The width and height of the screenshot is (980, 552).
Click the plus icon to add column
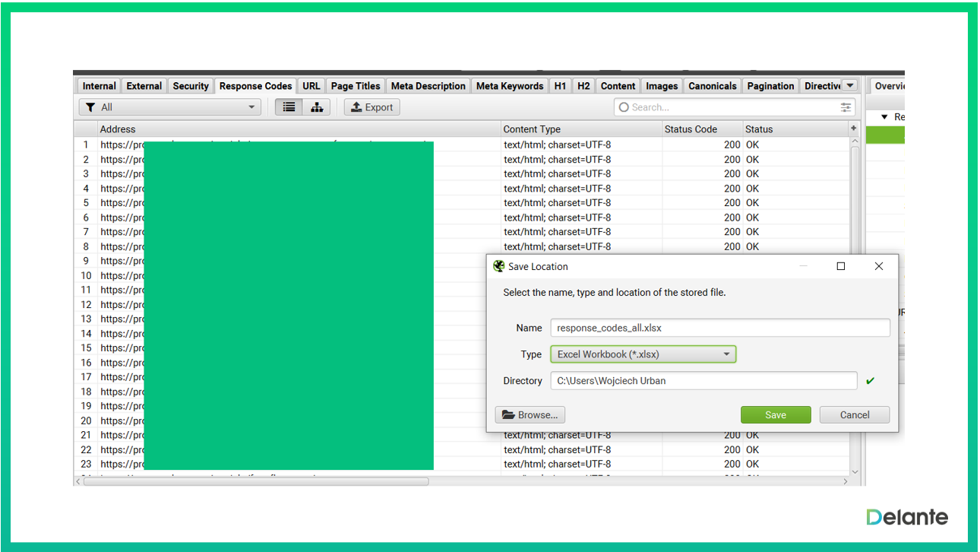(853, 128)
